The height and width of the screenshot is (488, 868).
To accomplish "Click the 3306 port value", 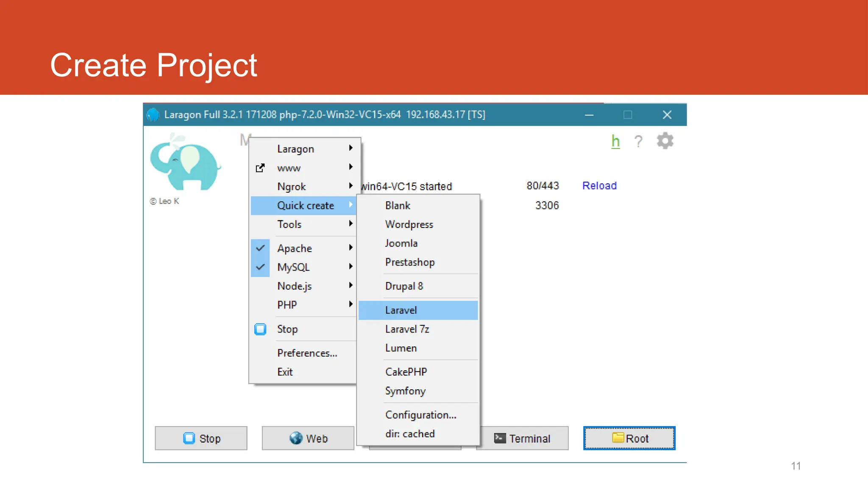I will click(x=547, y=205).
